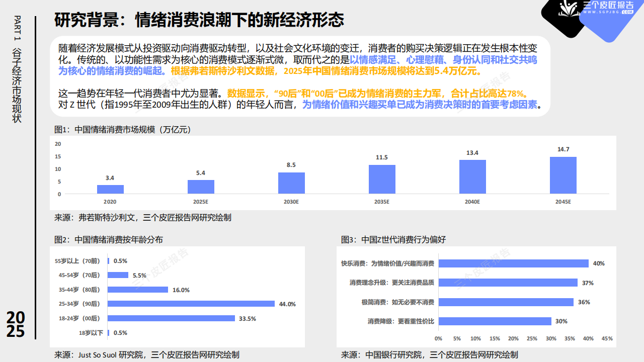Select the 2045E bar in 图1 chart
Viewport: 644px width, 362px height.
pos(564,174)
